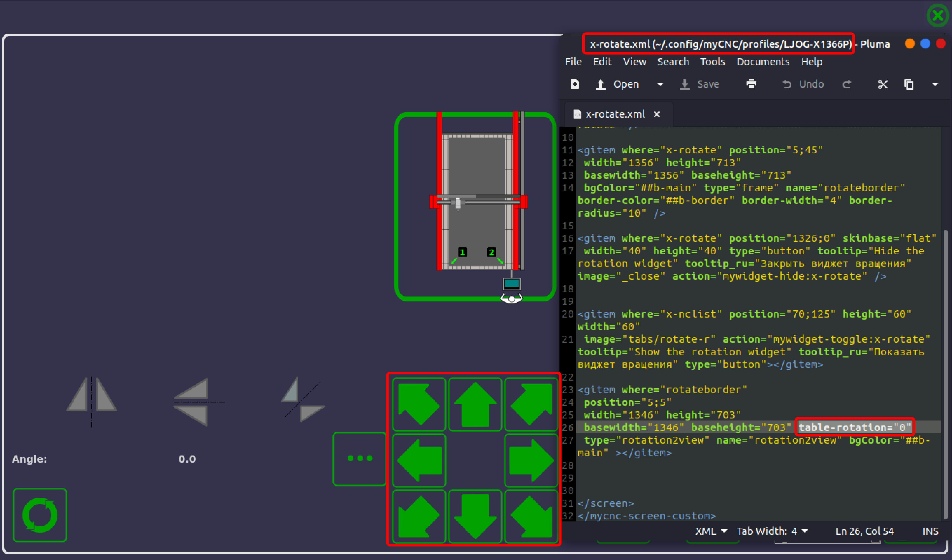Open the XML language selector dropdown
This screenshot has width=952, height=560.
point(711,531)
